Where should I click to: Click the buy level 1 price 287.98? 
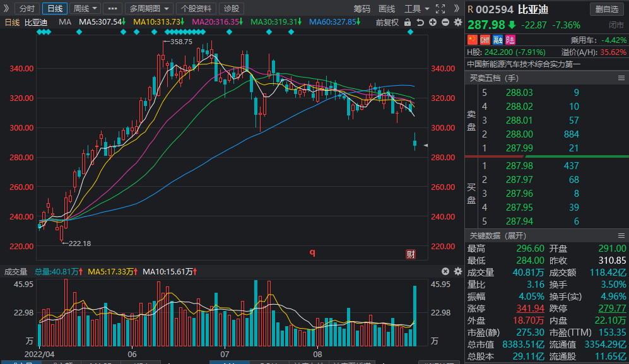click(519, 166)
